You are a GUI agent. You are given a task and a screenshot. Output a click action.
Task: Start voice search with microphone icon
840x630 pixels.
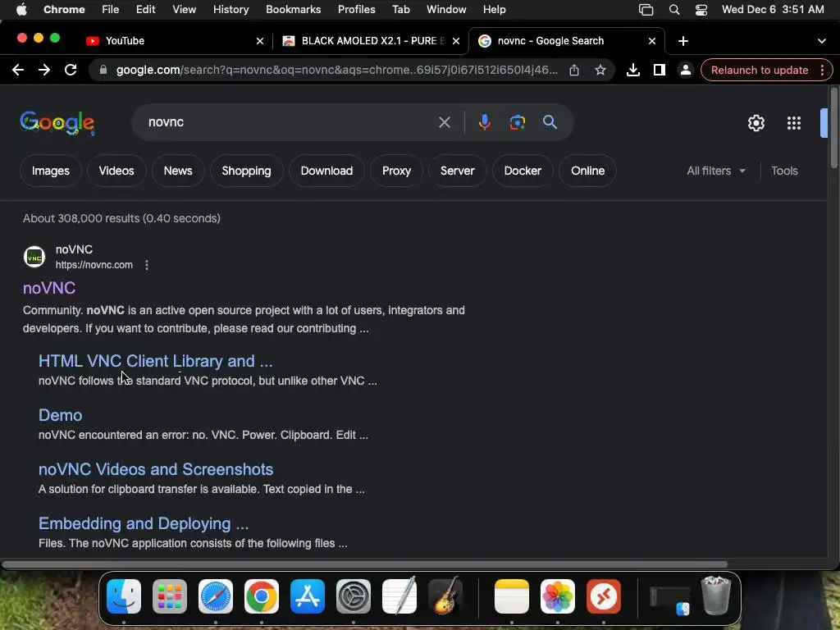484,123
